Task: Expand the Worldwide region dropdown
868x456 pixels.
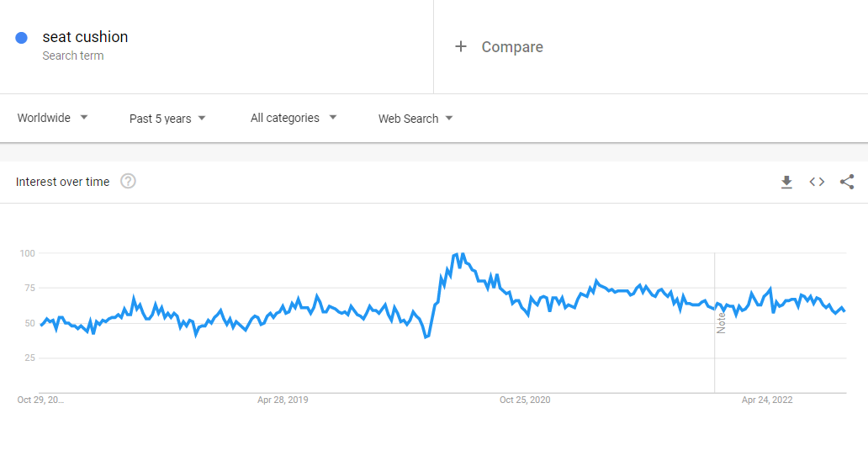Action: pyautogui.click(x=53, y=118)
